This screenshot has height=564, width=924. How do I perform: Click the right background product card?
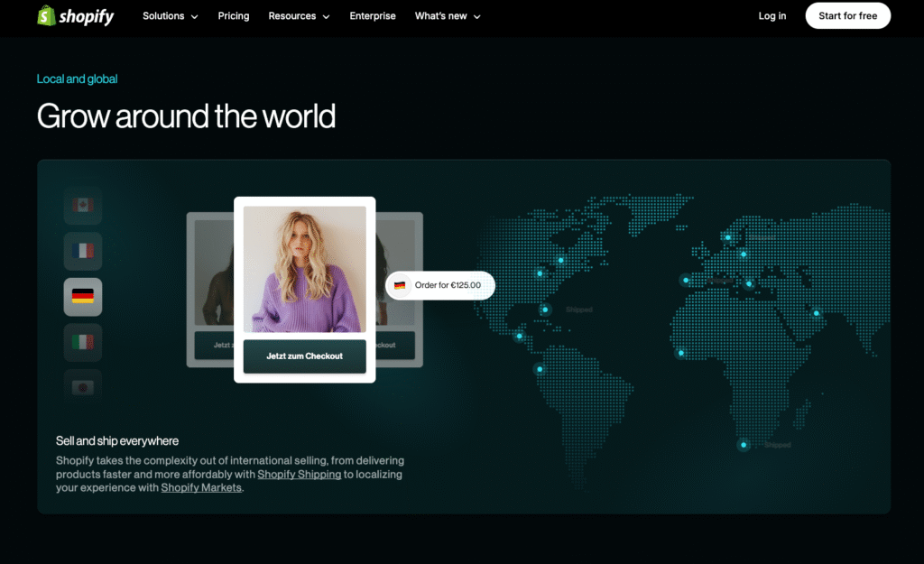[x=399, y=290]
